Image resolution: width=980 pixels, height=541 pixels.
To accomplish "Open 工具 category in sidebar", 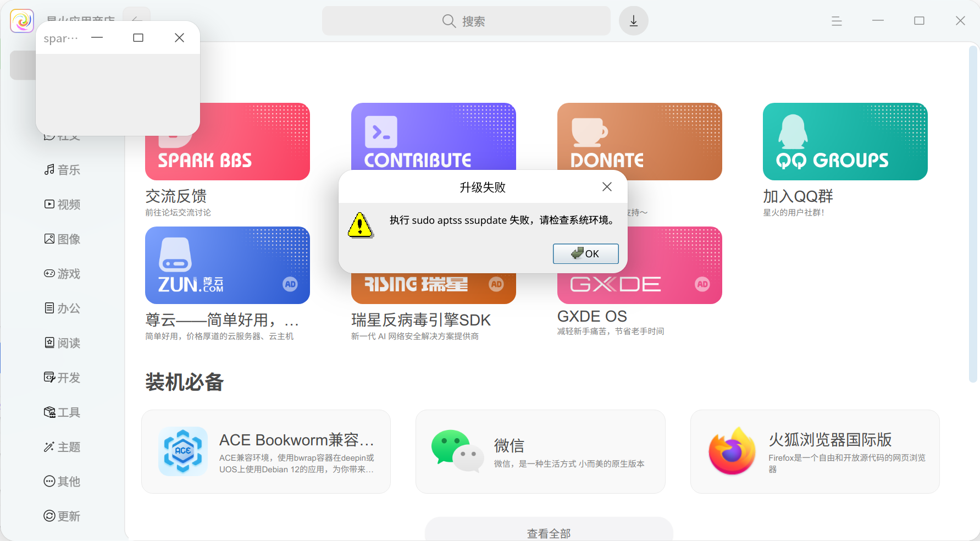I will [x=62, y=412].
